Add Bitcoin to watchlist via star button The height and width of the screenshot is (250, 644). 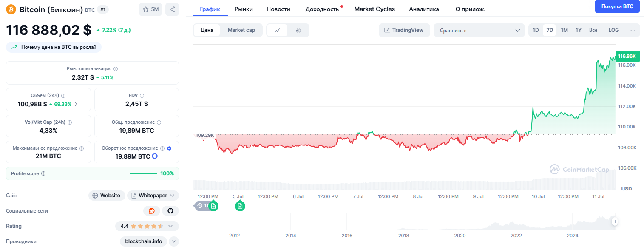pyautogui.click(x=150, y=9)
